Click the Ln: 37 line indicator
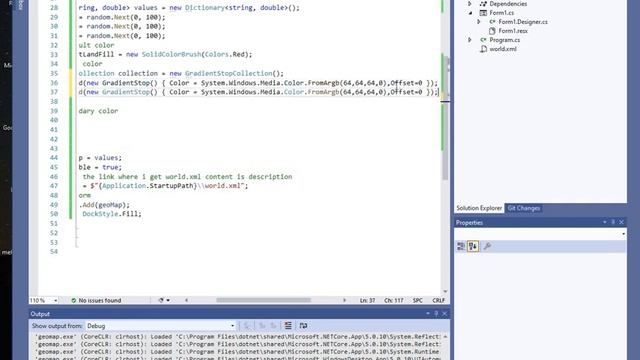Screen dimensions: 640x360 click(x=367, y=300)
